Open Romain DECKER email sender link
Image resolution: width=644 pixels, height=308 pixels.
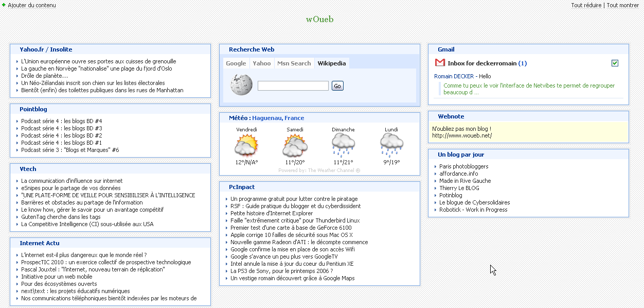454,76
